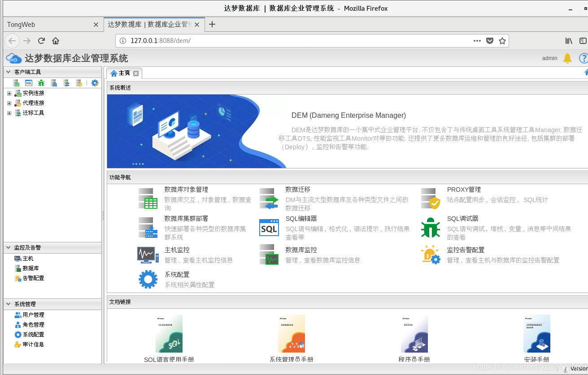Open the 数据库对象管理 link text
The height and width of the screenshot is (375, 588).
click(186, 190)
